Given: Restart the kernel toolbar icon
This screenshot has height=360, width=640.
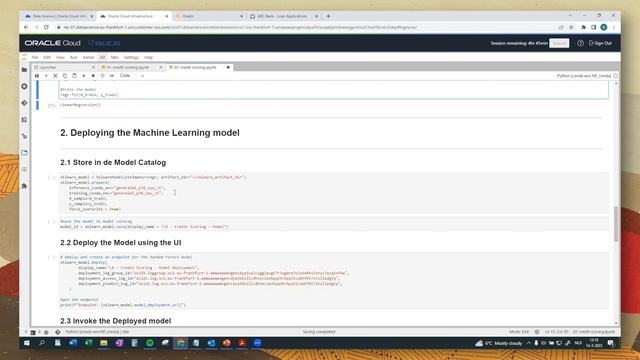Looking at the screenshot, I should tap(102, 76).
